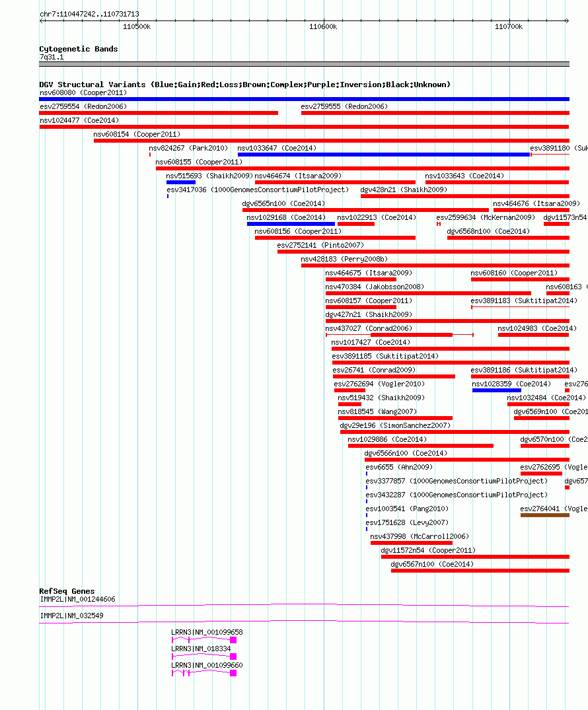
Task: Click nsv1022913 (Coe2014) label
Action: [377, 217]
